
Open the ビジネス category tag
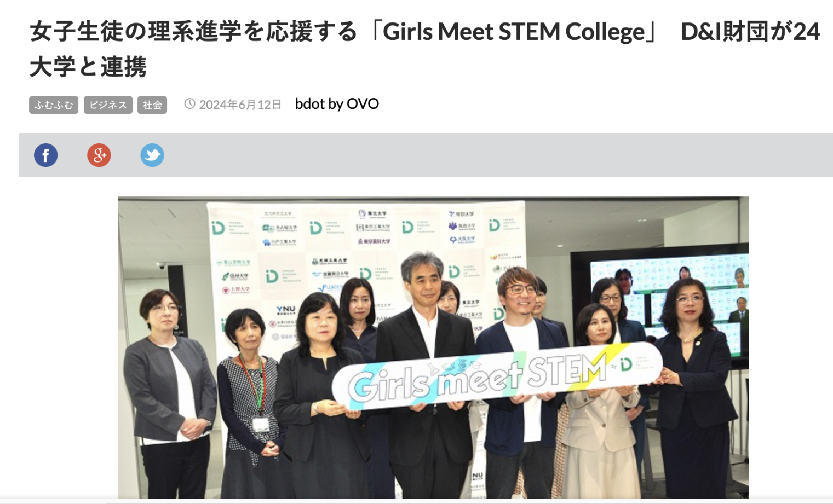tap(108, 105)
